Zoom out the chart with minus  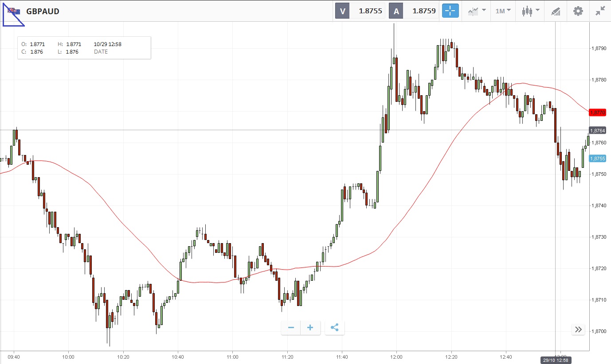pos(291,328)
